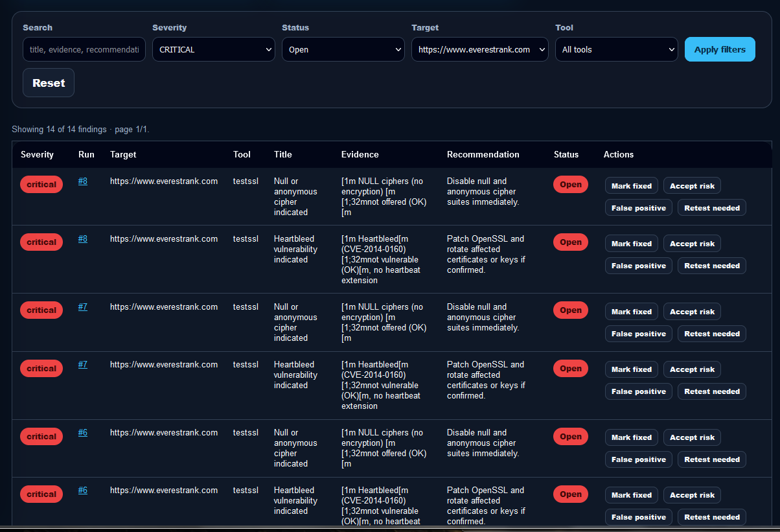The height and width of the screenshot is (532, 780).
Task: Set Retest needed on run #6 Null cipher
Action: 712,459
